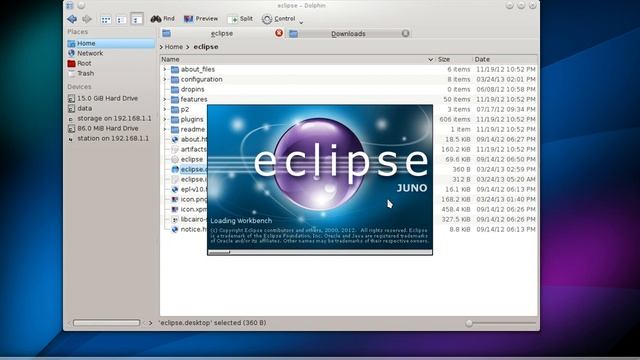Switch to Compact view mode
The height and width of the screenshot is (360, 640).
tap(121, 19)
